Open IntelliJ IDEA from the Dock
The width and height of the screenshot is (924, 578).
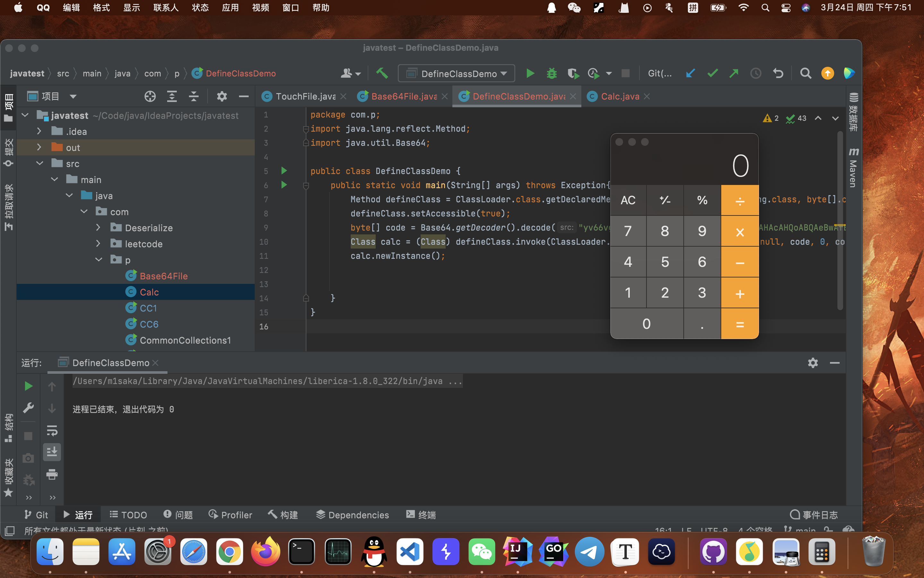[x=518, y=552]
